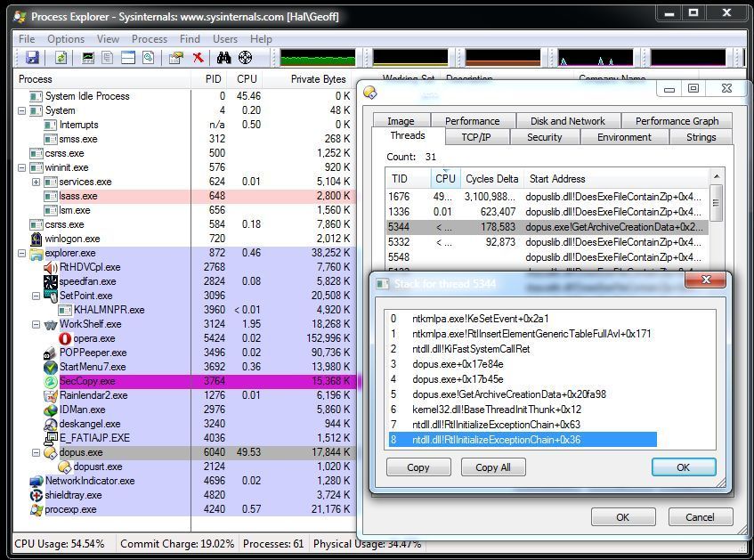Viewport: 754px width, 560px height.
Task: Select stack frame ntdll.dll!KiFastSystemCallRet
Action: pos(471,349)
